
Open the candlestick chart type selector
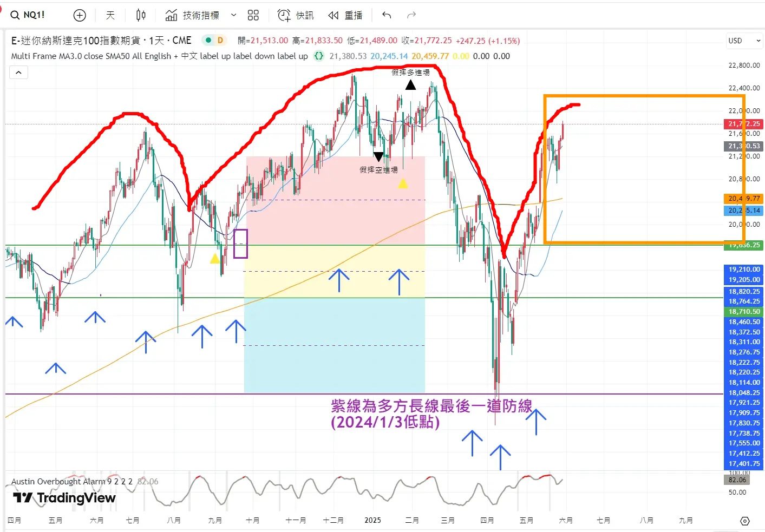click(141, 15)
